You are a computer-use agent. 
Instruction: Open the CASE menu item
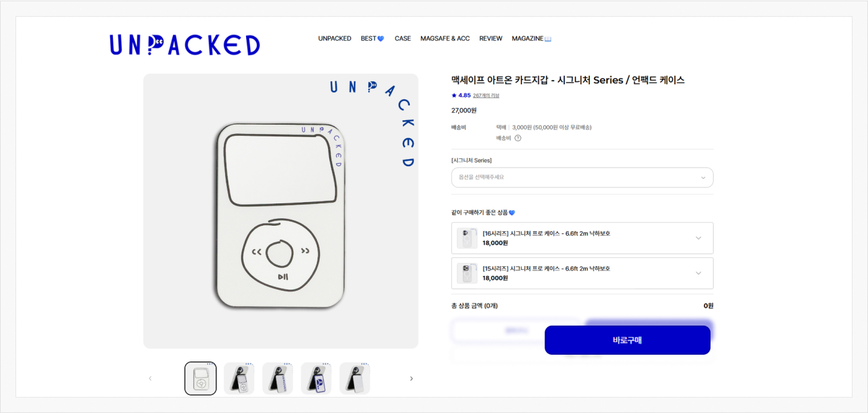pos(402,38)
